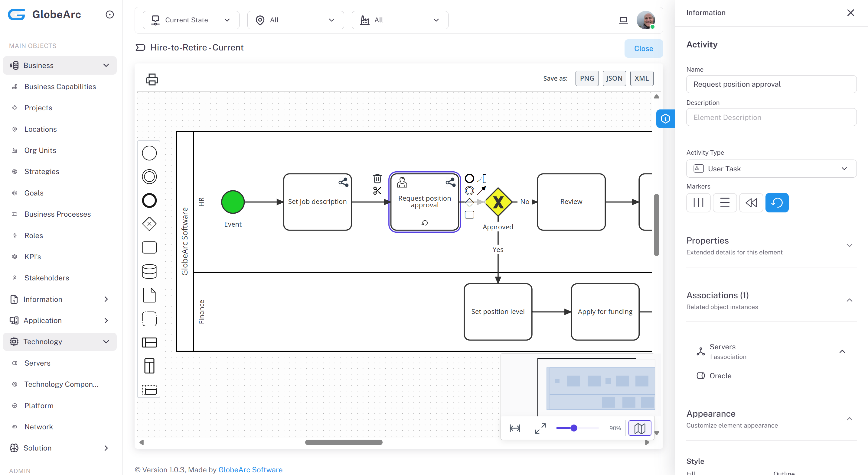Click the print diagram icon

pos(152,79)
